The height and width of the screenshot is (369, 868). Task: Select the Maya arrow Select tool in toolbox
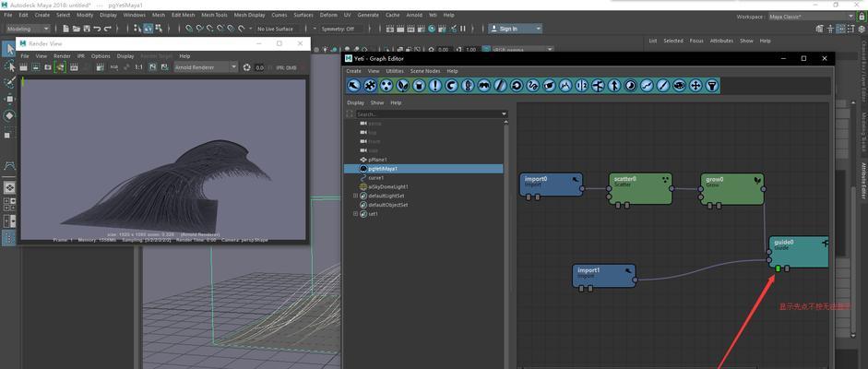point(9,49)
